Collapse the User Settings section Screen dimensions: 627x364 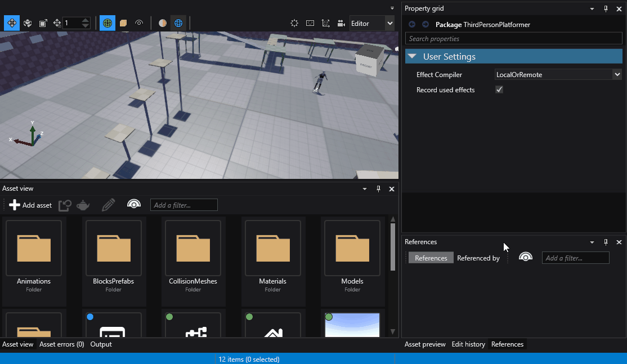coord(412,56)
